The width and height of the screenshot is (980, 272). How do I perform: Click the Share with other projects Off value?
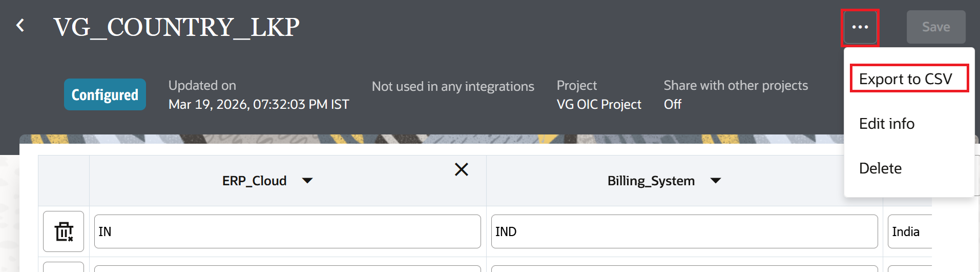click(672, 104)
